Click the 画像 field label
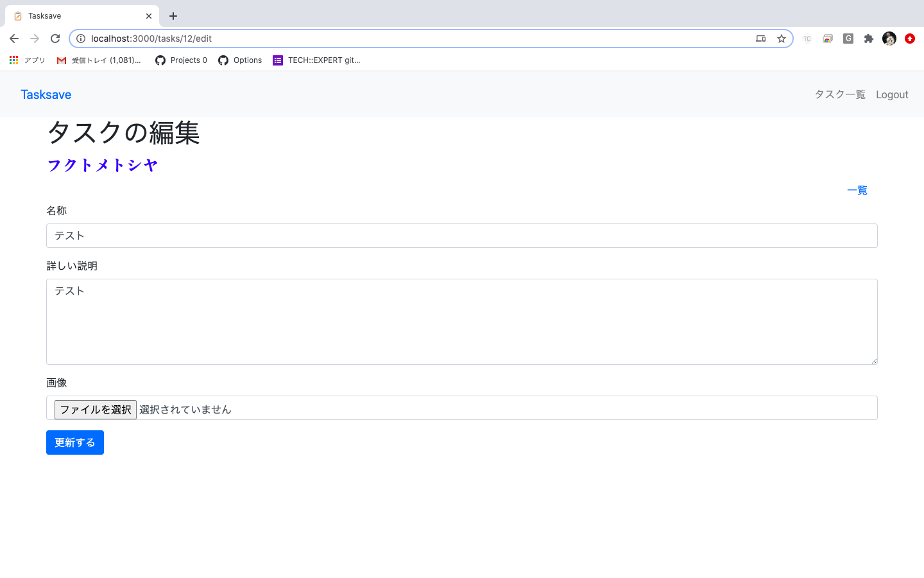924x578 pixels. [x=56, y=383]
